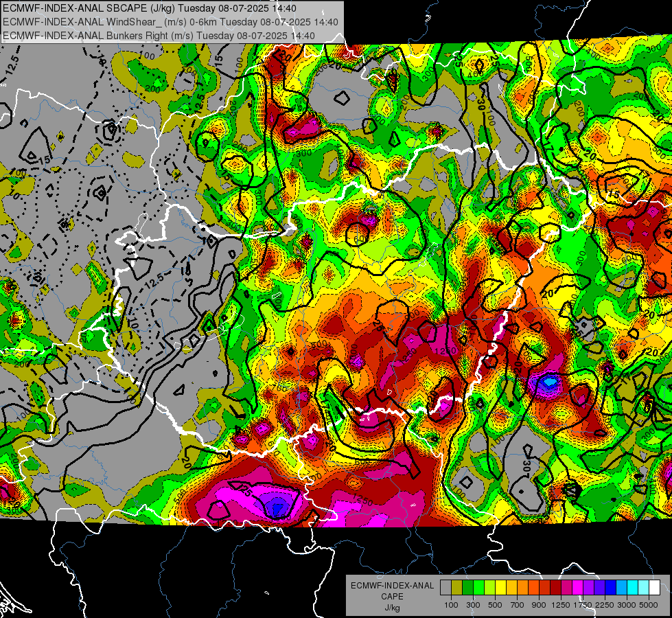The height and width of the screenshot is (618, 672).
Task: Pick the bright fuchsia swatch before the 1750 tick
Action: coord(578,588)
